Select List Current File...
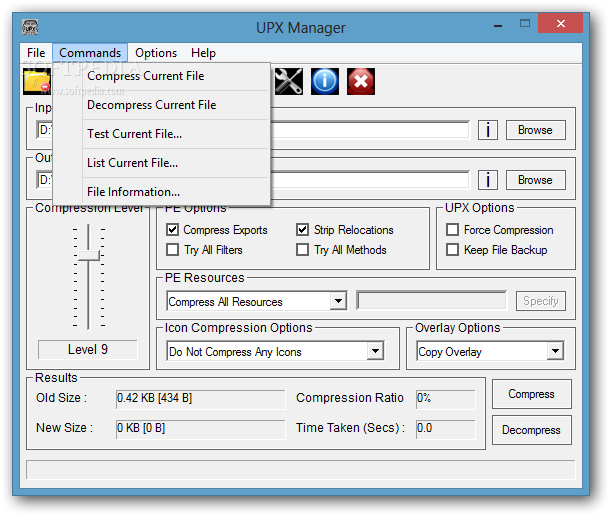 point(161,163)
